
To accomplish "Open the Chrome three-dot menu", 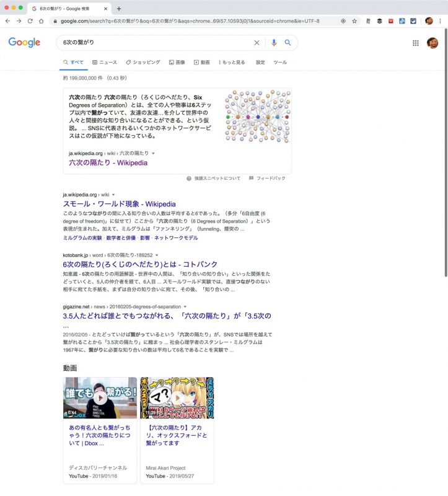I will point(440,21).
